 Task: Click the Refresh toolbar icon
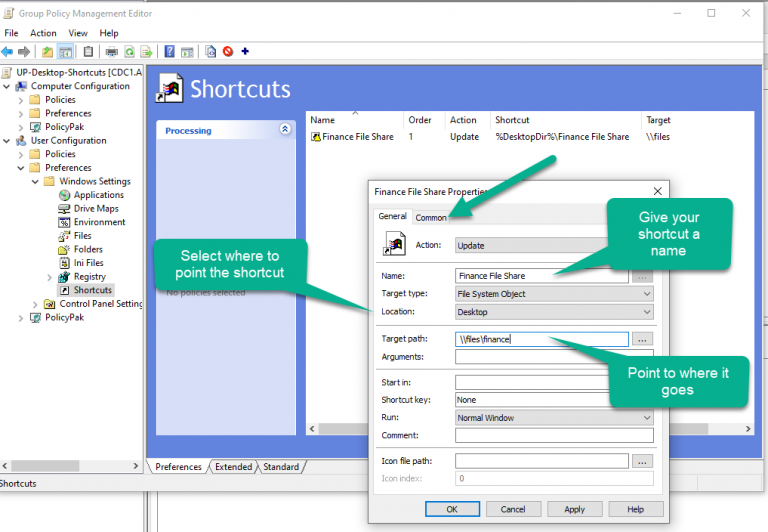coord(129,51)
